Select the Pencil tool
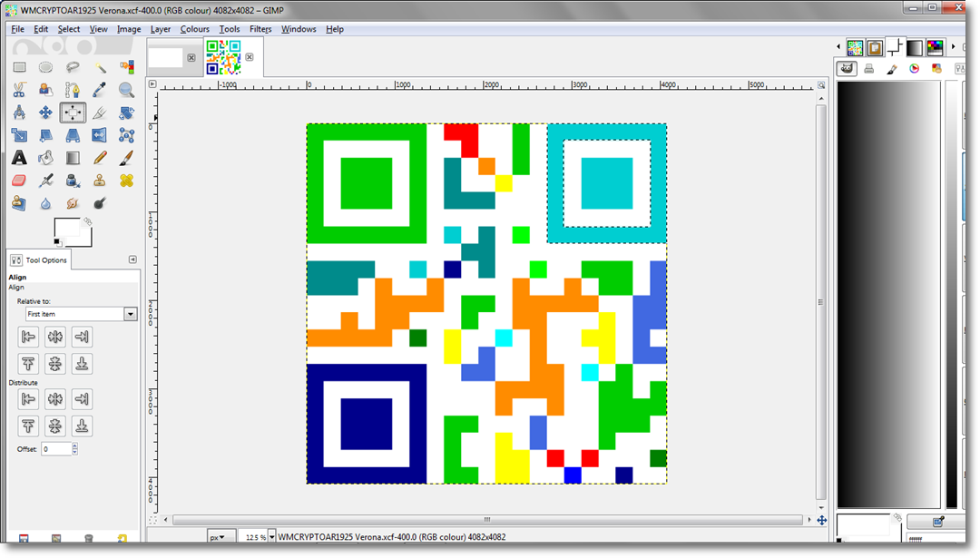Screen dimensions: 980x558 [100, 158]
